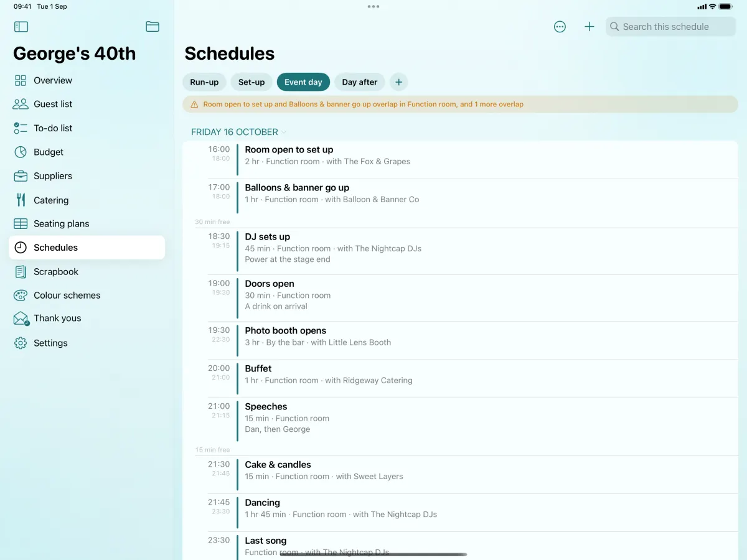Open the DJ sets up event
This screenshot has height=560, width=747.
tap(460, 251)
